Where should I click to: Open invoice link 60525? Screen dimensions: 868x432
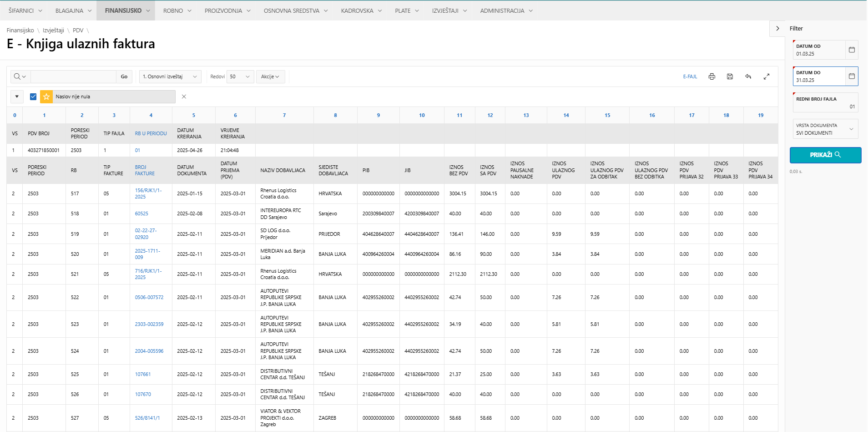tap(141, 213)
